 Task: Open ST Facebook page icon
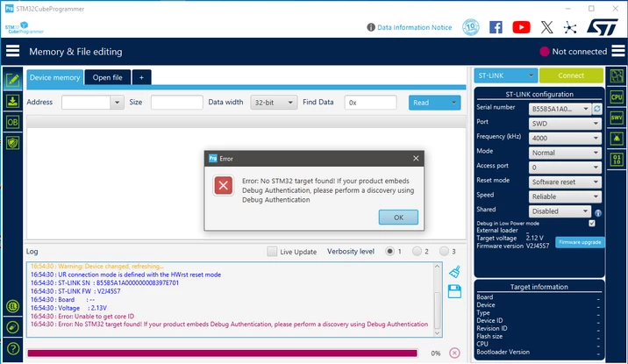click(496, 27)
